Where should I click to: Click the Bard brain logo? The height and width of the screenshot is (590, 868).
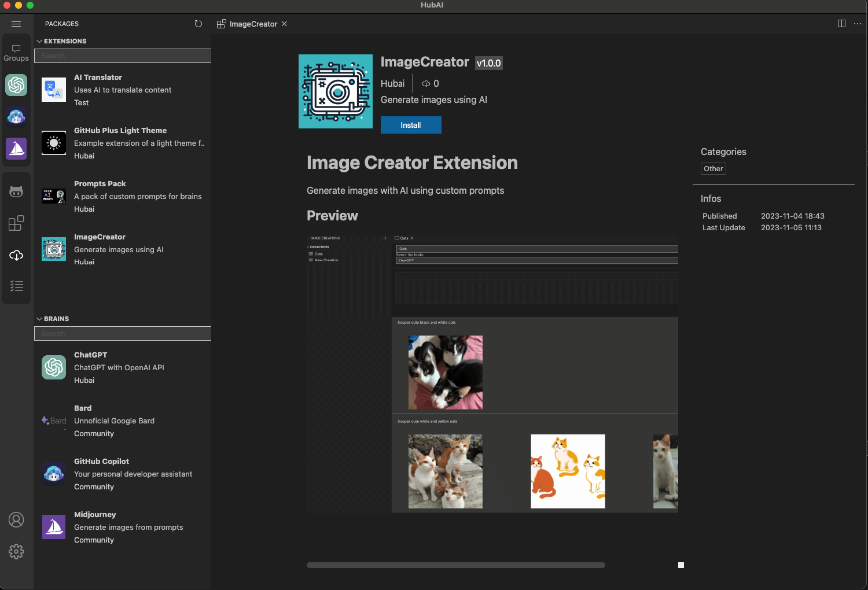[x=54, y=421]
